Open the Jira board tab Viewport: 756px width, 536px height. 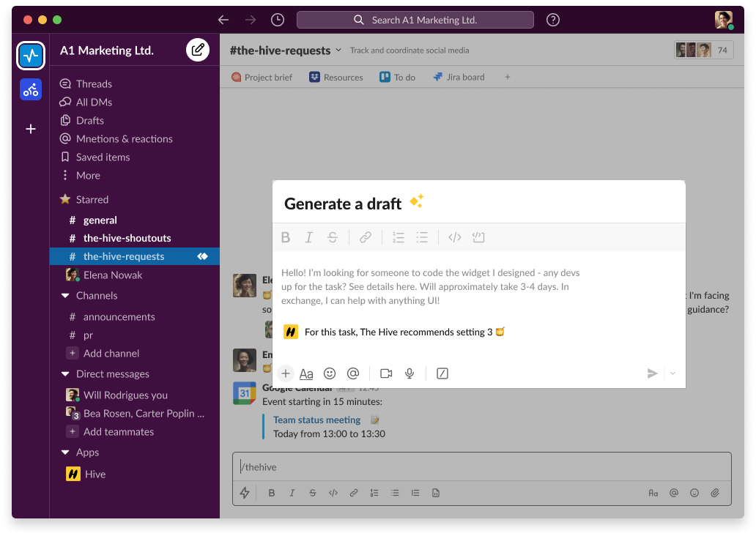tap(459, 77)
